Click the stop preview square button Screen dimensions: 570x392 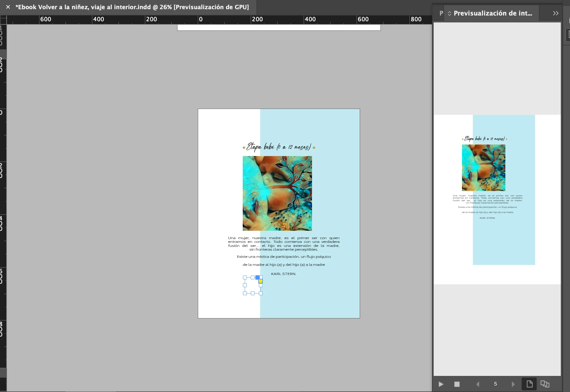point(457,384)
